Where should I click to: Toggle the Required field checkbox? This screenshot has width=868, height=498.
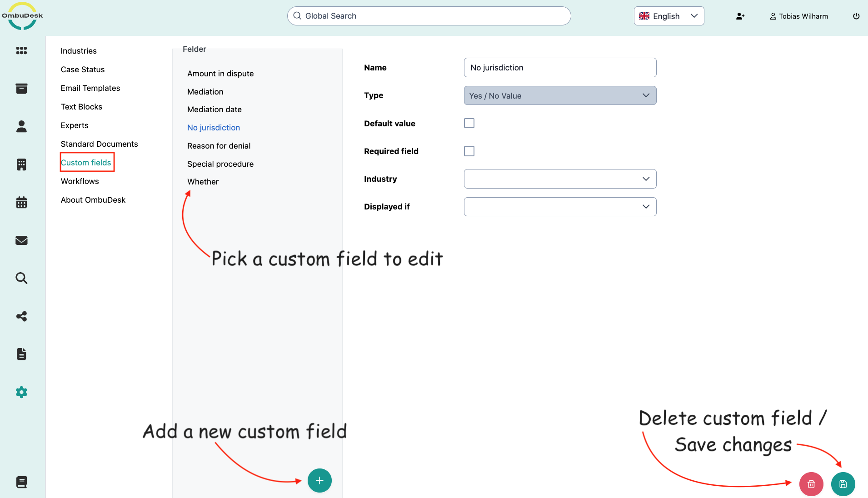[469, 151]
